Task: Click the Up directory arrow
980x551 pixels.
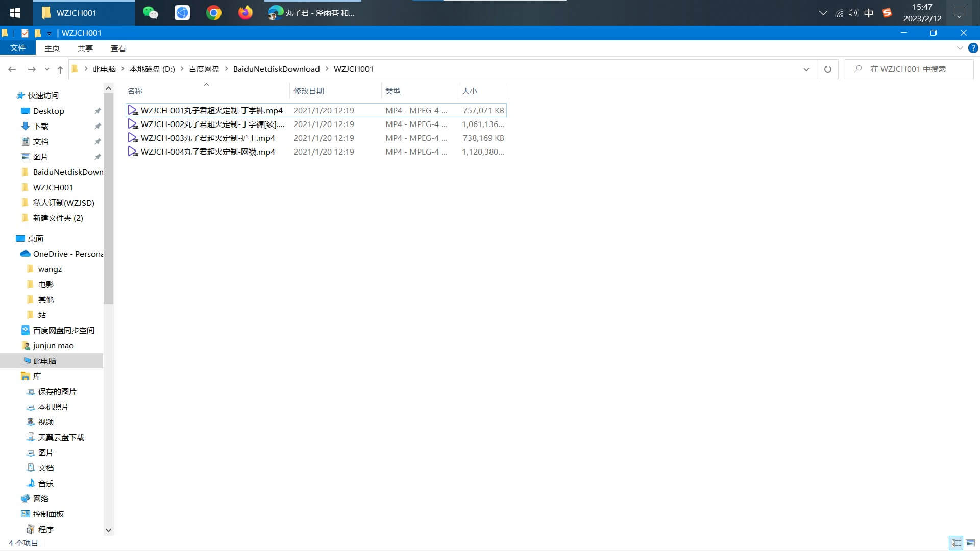Action: [60, 69]
